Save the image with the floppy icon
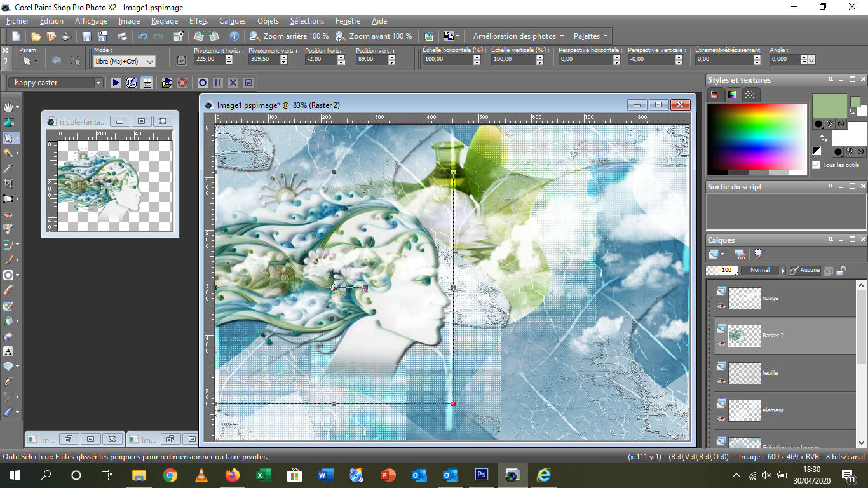 pyautogui.click(x=86, y=36)
